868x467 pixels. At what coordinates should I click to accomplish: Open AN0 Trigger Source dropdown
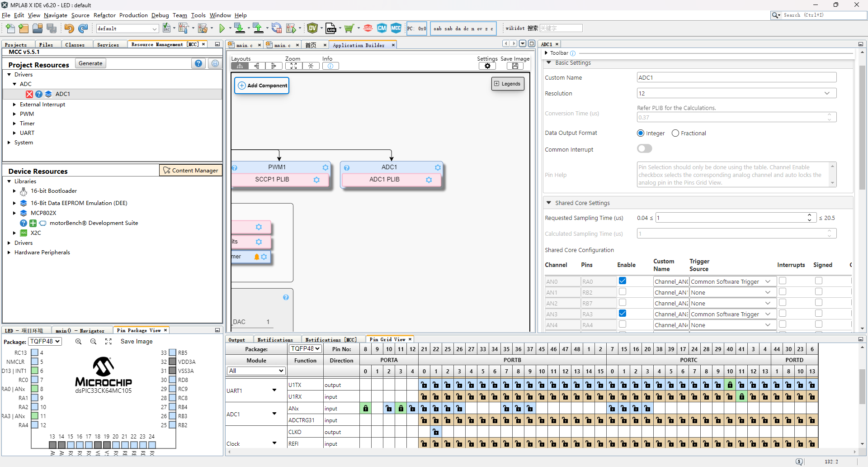tap(733, 281)
